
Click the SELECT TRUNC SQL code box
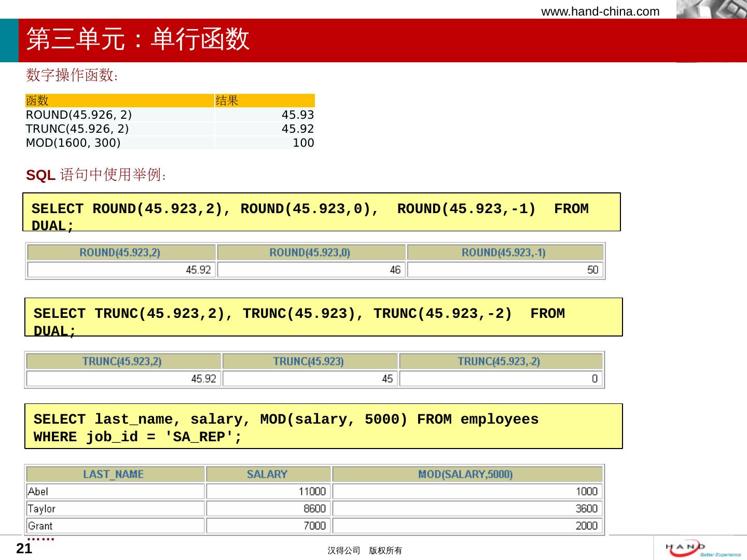point(323,317)
